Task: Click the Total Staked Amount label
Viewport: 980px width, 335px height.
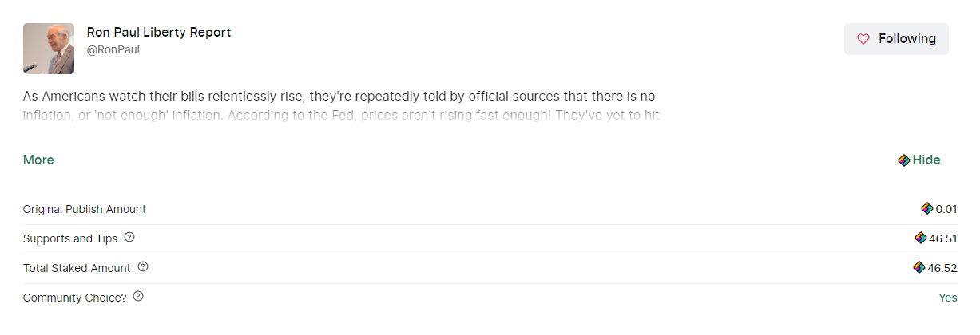Action: 77,268
